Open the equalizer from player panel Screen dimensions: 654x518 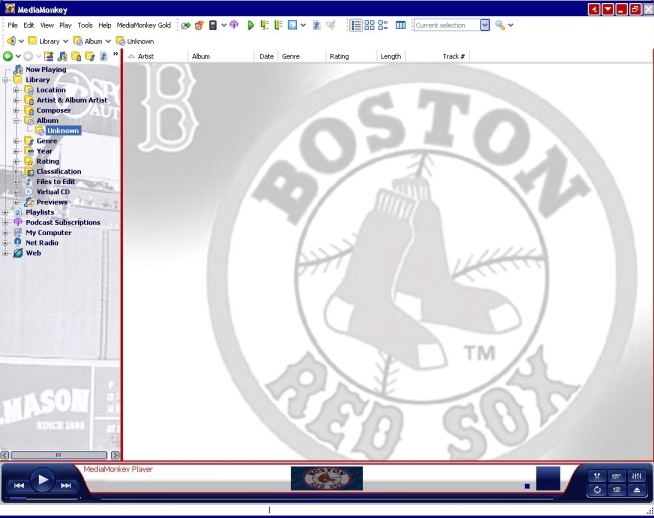tap(636, 476)
